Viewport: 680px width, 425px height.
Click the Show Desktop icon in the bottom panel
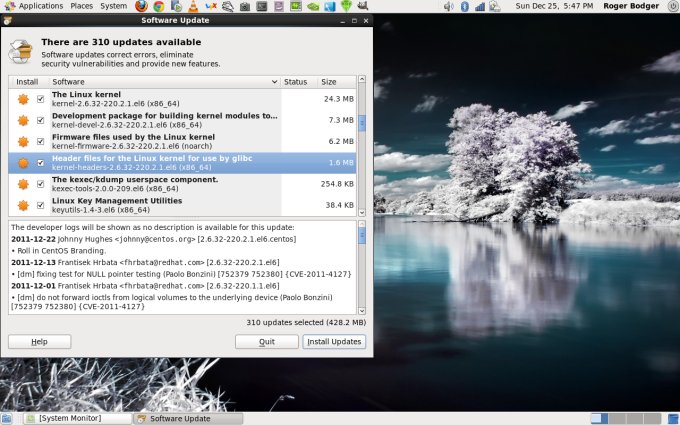click(7, 418)
